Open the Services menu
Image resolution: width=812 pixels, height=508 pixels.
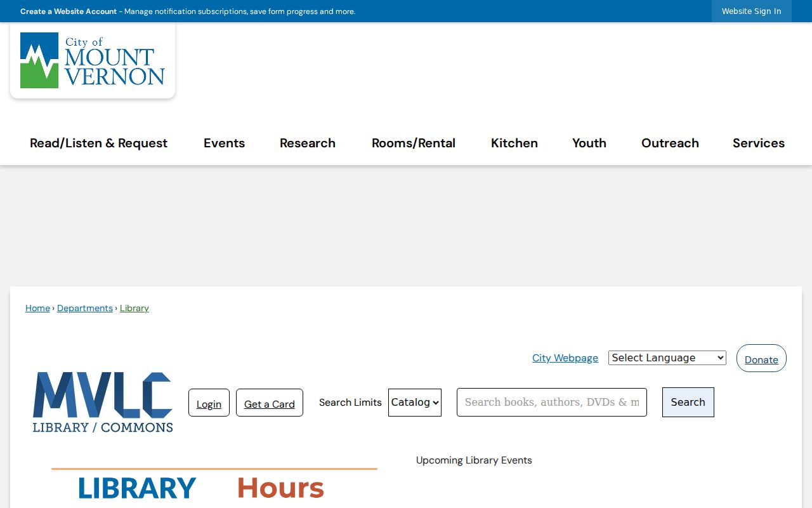[759, 144]
